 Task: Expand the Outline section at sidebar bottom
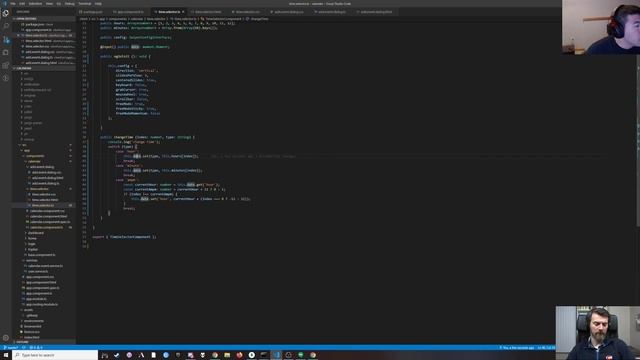pos(44,342)
